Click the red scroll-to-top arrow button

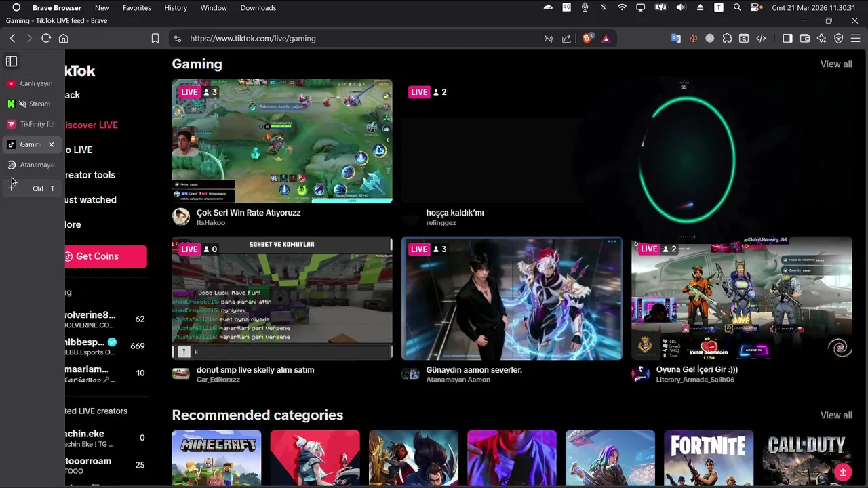coord(843,472)
